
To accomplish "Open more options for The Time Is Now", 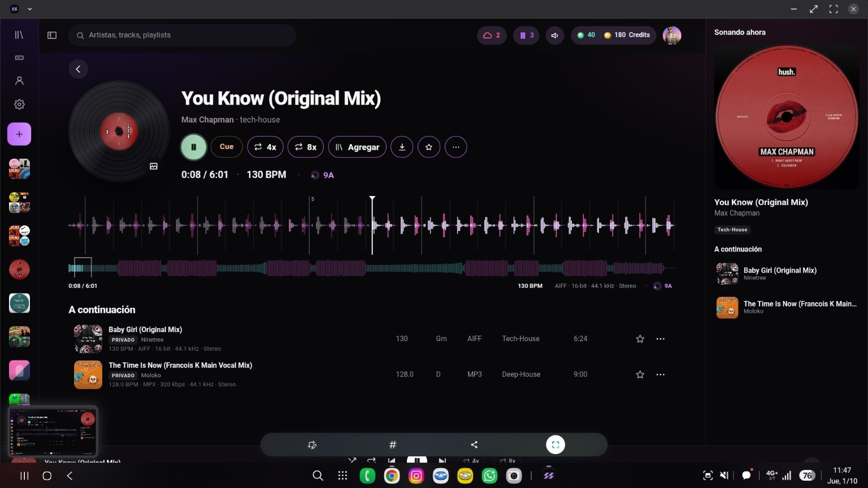I will pyautogui.click(x=661, y=374).
